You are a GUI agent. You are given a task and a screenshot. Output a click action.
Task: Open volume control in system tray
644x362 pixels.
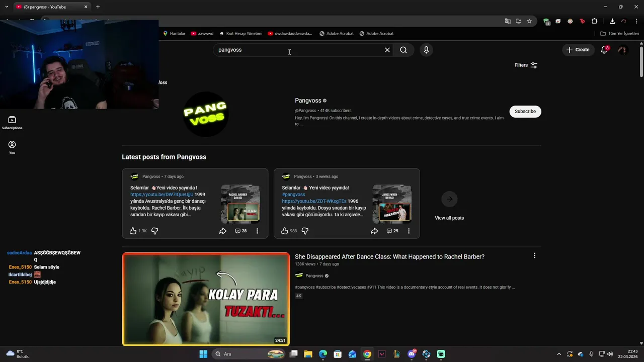tap(610, 354)
